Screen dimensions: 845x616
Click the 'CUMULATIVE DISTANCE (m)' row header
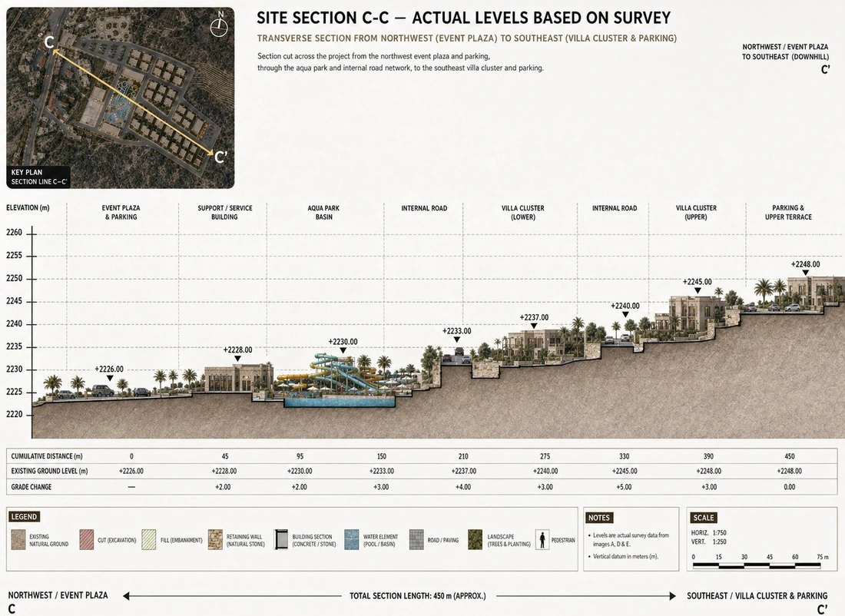point(46,456)
